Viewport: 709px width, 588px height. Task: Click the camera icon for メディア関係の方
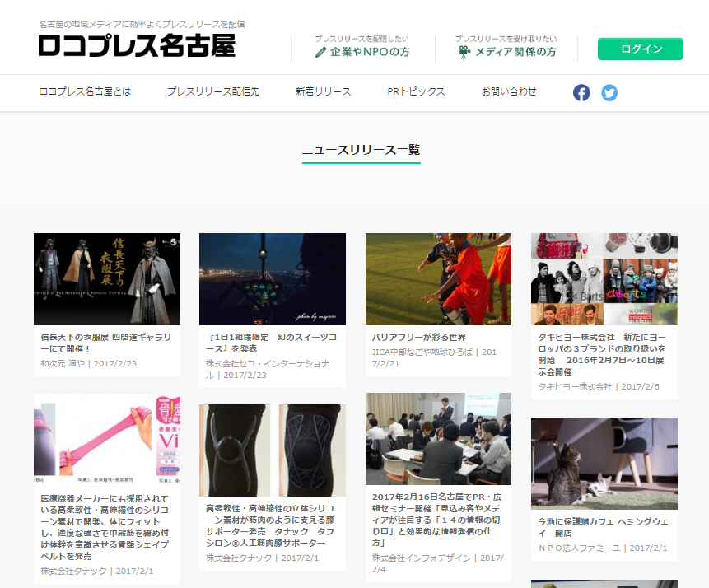pyautogui.click(x=465, y=52)
